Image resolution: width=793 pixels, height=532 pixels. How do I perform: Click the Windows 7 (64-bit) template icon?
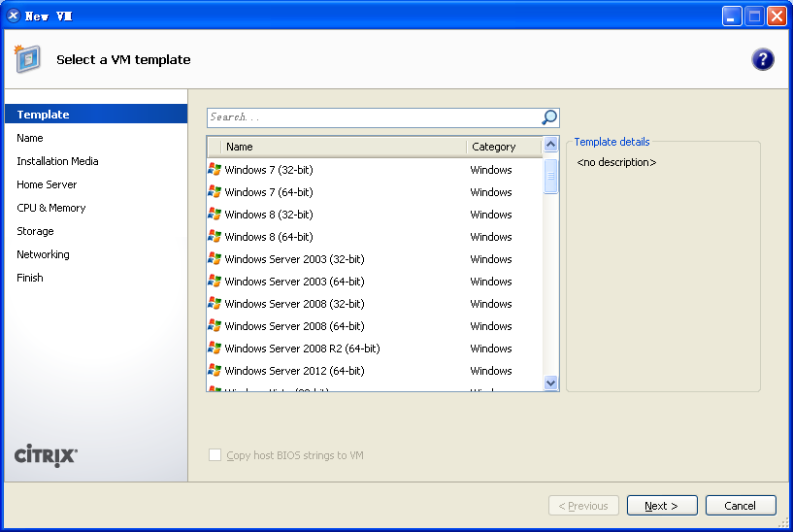pos(215,191)
